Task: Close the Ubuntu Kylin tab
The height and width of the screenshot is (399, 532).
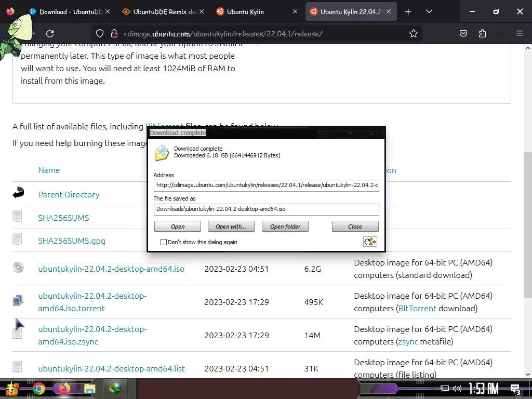Action: point(295,11)
